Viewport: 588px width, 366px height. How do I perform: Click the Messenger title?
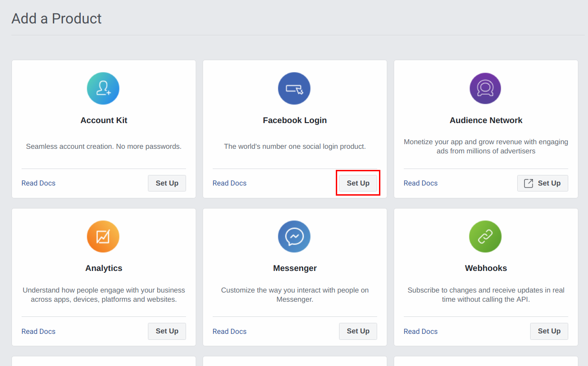tap(295, 268)
